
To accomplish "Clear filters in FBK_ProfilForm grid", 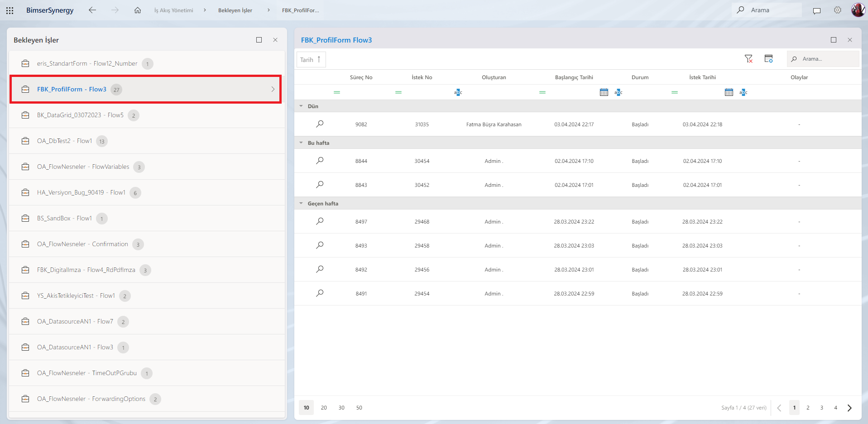I will click(x=748, y=59).
